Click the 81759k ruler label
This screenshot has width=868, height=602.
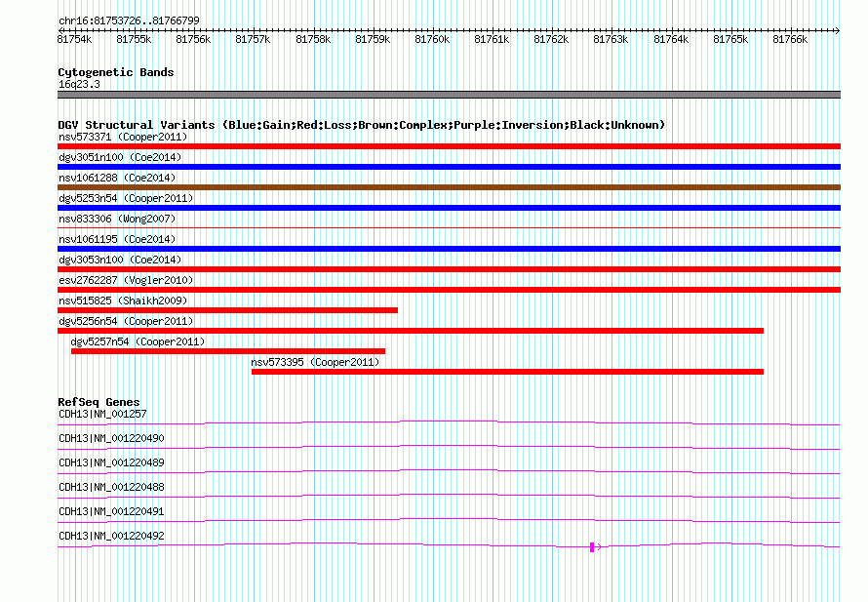click(373, 39)
